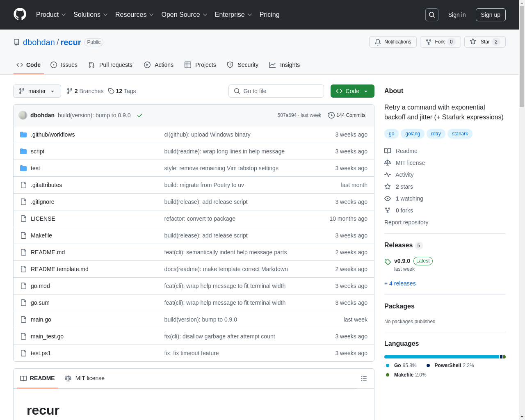The image size is (525, 420).
Task: Select the Code tab
Action: coord(28,65)
